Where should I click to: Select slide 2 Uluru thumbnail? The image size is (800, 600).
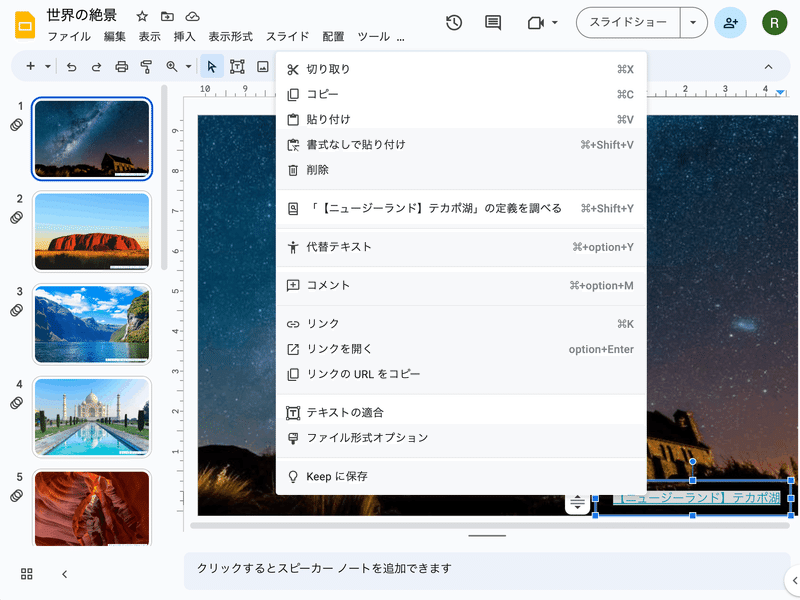[x=92, y=231]
